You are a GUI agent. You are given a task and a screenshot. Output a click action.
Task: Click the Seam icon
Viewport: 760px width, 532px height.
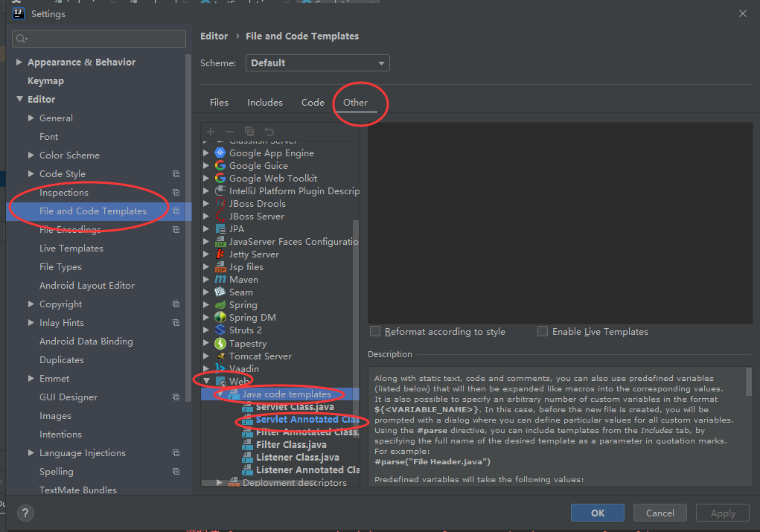pyautogui.click(x=220, y=292)
